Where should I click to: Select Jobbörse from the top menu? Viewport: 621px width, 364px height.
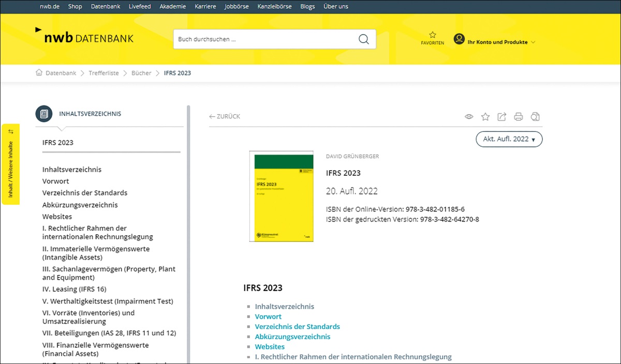(236, 7)
